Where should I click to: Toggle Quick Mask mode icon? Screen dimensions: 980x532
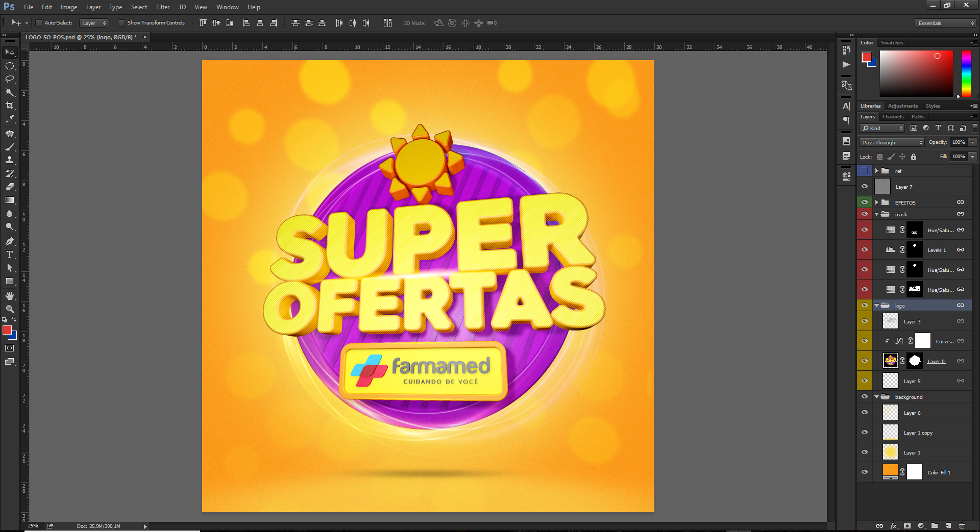click(x=10, y=348)
